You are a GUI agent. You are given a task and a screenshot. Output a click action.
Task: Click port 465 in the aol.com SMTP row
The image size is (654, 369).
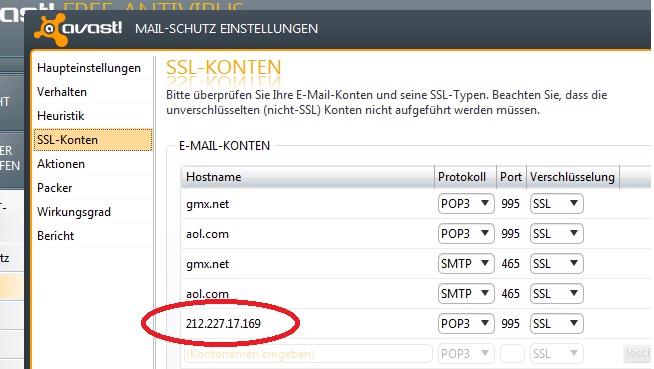pos(511,294)
